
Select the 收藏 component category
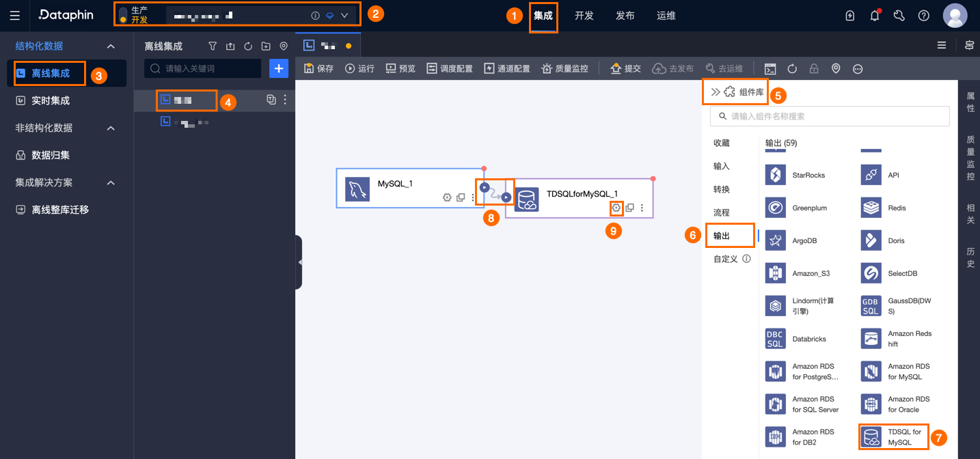(x=722, y=143)
